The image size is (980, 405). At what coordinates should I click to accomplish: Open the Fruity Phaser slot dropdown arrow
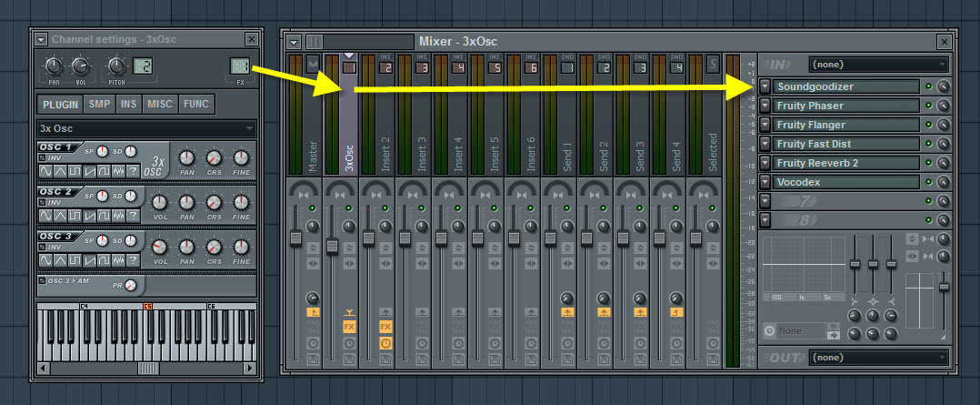click(x=765, y=106)
